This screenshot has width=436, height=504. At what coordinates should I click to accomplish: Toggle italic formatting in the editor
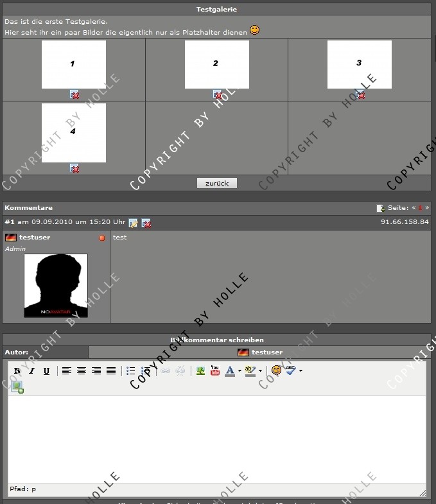[31, 370]
